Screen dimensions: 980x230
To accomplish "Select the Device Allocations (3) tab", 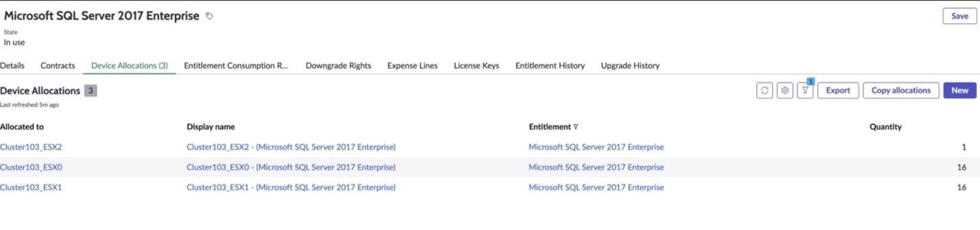I will pyautogui.click(x=129, y=65).
